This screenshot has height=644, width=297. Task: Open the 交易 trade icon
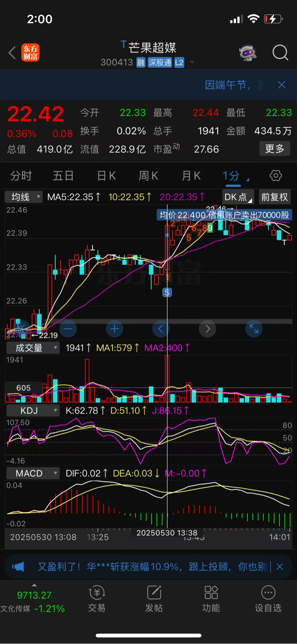point(97,599)
